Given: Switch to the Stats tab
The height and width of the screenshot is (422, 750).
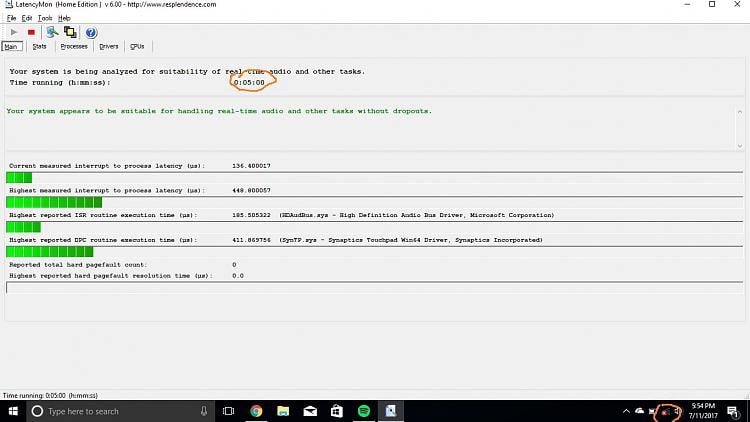Looking at the screenshot, I should pos(39,46).
